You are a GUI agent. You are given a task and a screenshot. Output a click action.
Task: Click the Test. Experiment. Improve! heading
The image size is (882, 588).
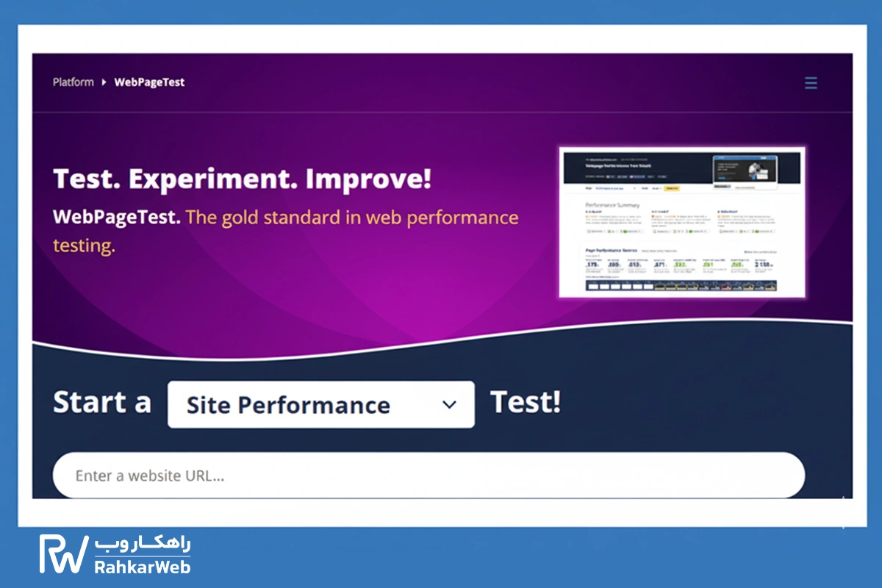[x=242, y=179]
